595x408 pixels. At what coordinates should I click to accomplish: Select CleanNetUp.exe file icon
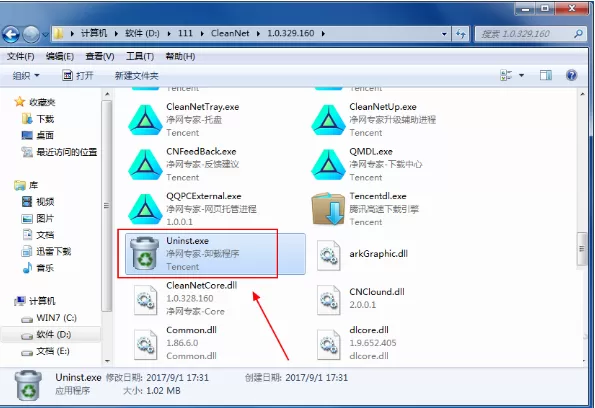point(328,120)
